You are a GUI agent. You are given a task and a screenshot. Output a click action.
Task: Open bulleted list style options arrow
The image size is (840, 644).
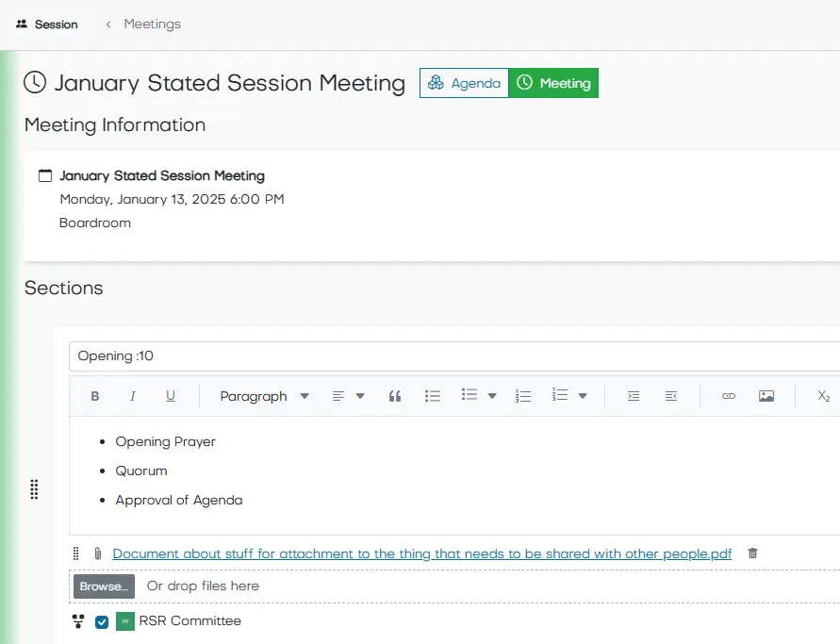(492, 396)
